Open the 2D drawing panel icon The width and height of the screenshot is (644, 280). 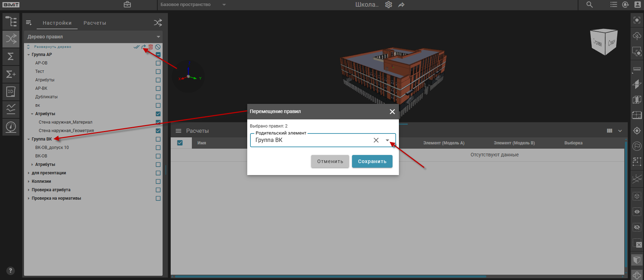[11, 92]
